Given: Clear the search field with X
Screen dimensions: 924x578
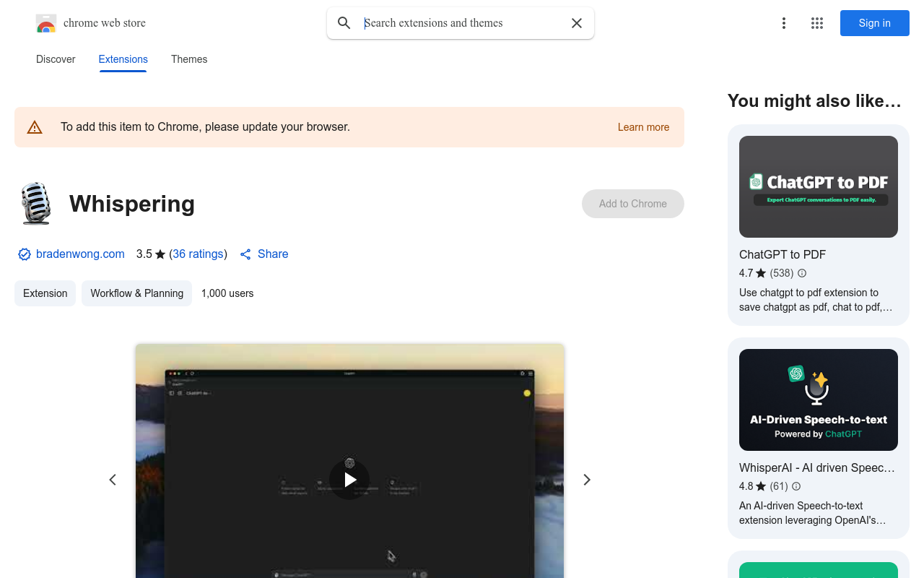Looking at the screenshot, I should [x=577, y=23].
